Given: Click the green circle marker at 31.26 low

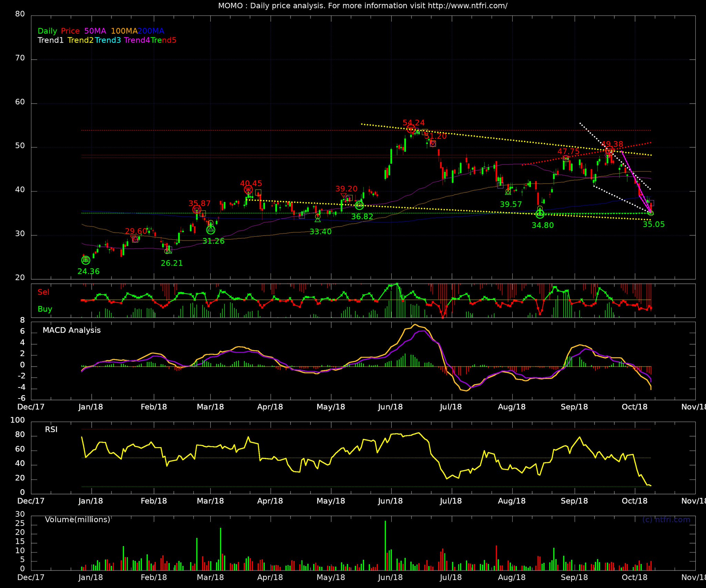Looking at the screenshot, I should coord(211,229).
